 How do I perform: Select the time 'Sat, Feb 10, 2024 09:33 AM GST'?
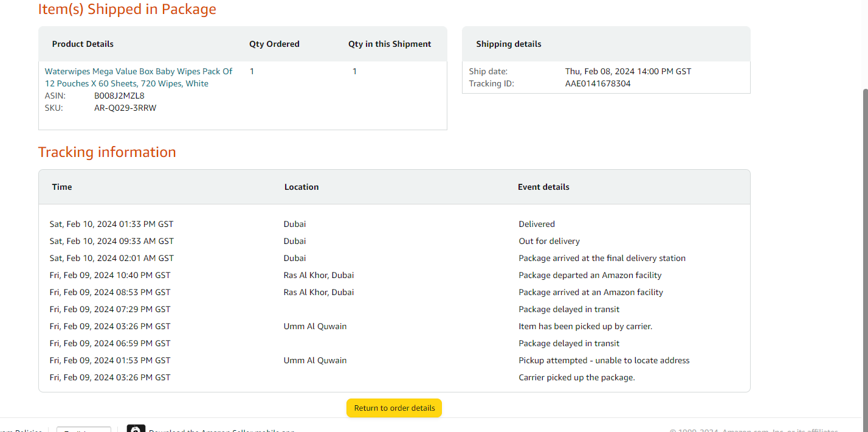pyautogui.click(x=112, y=241)
